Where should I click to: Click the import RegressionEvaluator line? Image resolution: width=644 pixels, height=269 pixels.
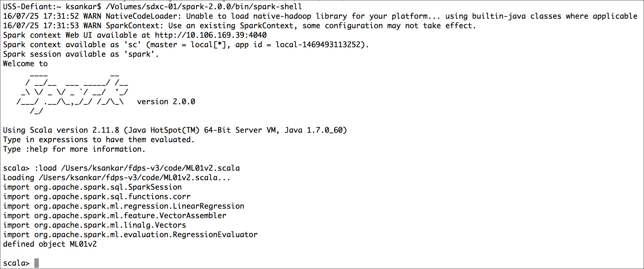pos(130,235)
